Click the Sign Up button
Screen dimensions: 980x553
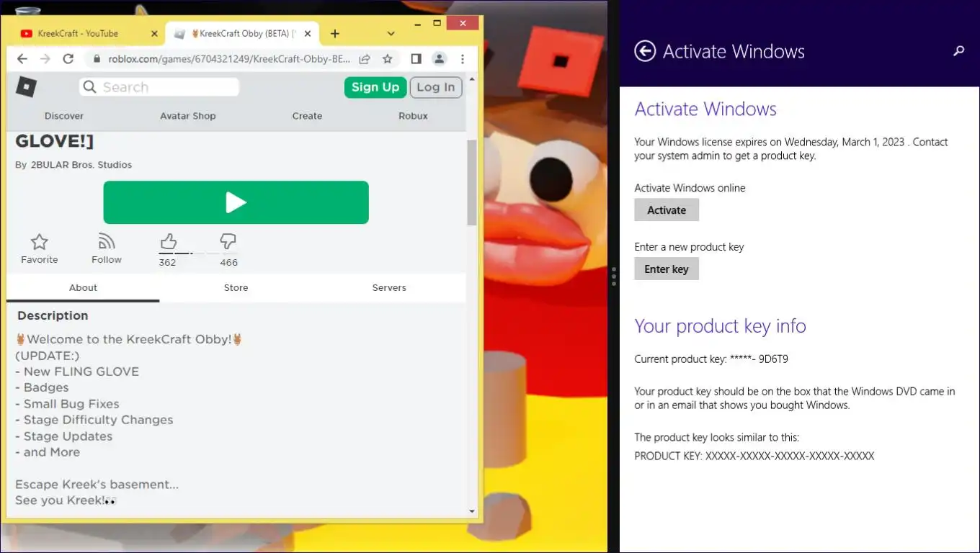(375, 87)
